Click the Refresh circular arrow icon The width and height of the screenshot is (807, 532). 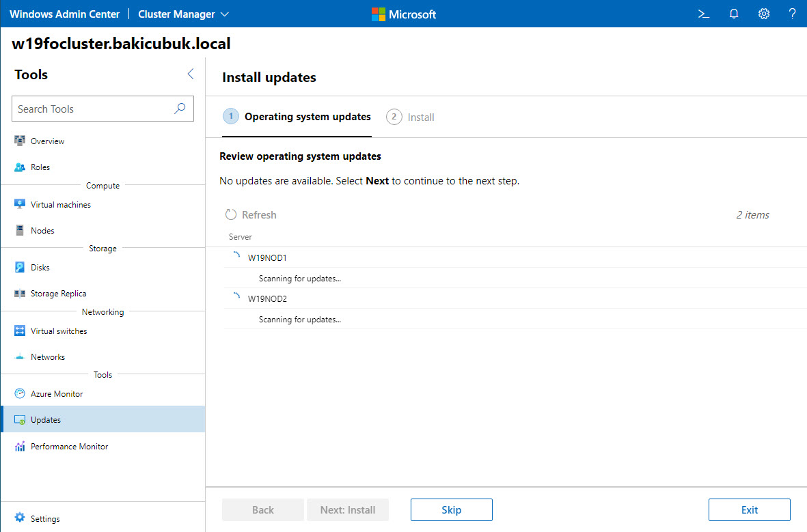click(x=230, y=214)
